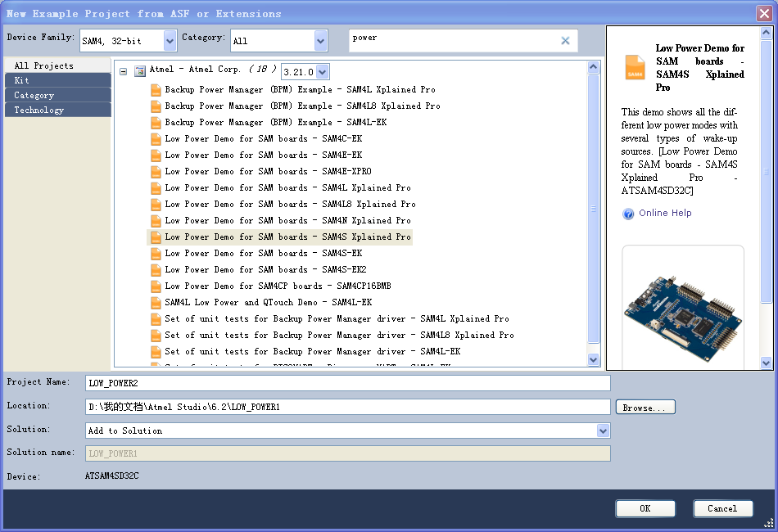Viewport: 778px width, 532px height.
Task: Select Low Power Demo for SAM boards - SAM4E-XPRO
Action: pyautogui.click(x=268, y=172)
